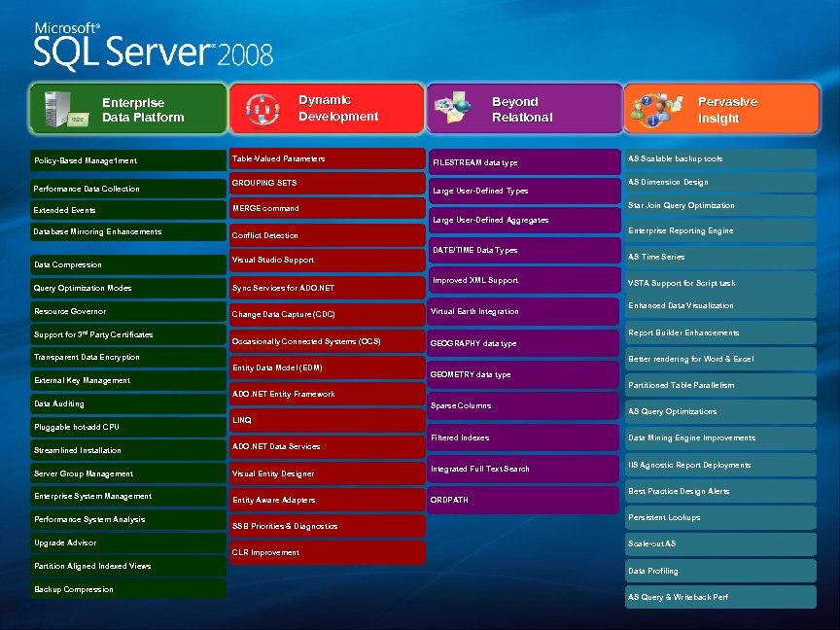The height and width of the screenshot is (630, 840).
Task: Click the AS Query & Writeback Perf box
Action: 719,597
